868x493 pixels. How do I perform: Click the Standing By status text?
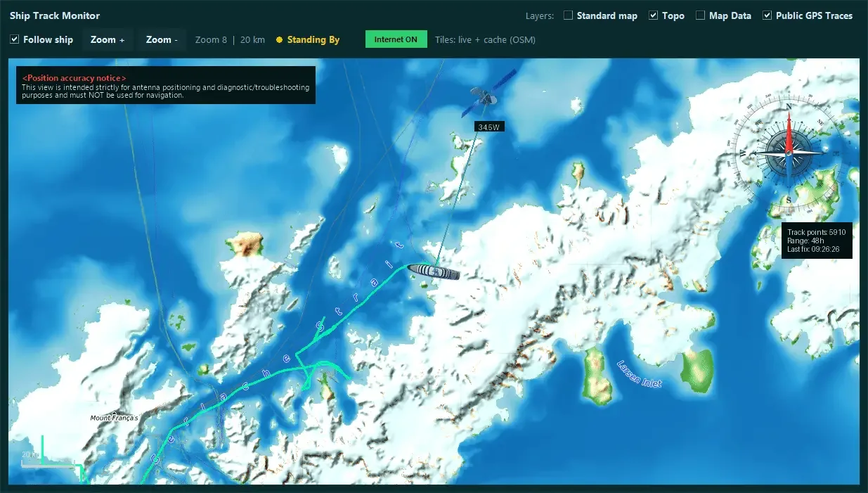[313, 40]
